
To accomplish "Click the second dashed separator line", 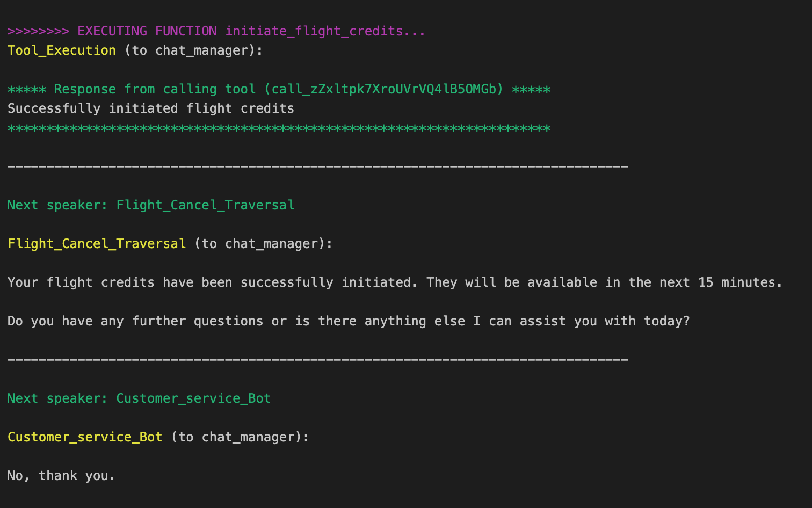I will point(317,360).
